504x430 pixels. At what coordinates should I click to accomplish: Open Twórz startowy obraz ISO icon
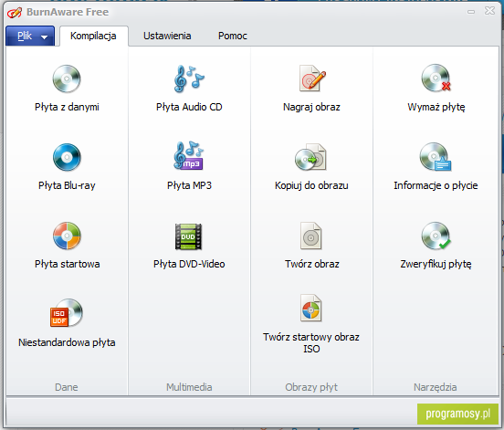310,308
